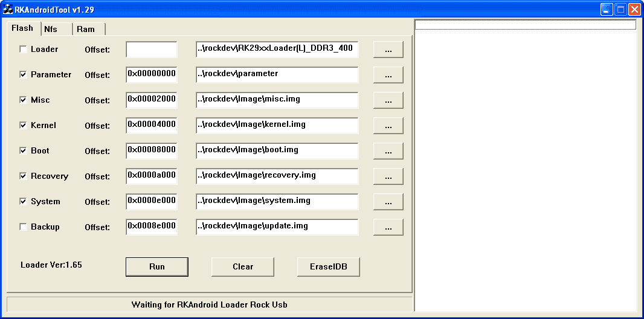The image size is (644, 319).
Task: Click the boot.img path field
Action: 277,151
